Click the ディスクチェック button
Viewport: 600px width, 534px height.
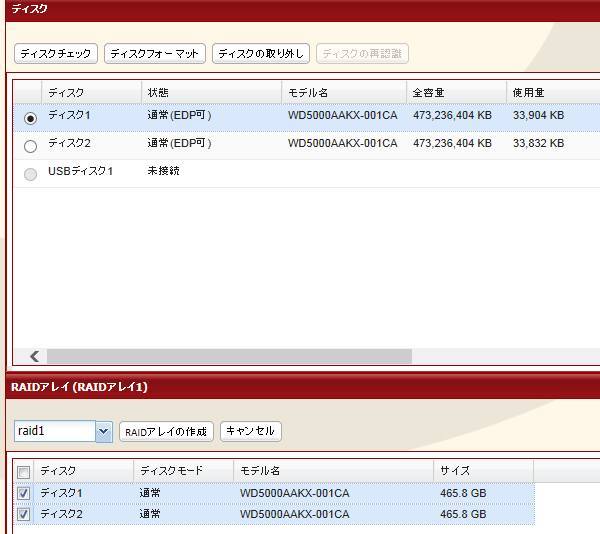(56, 54)
